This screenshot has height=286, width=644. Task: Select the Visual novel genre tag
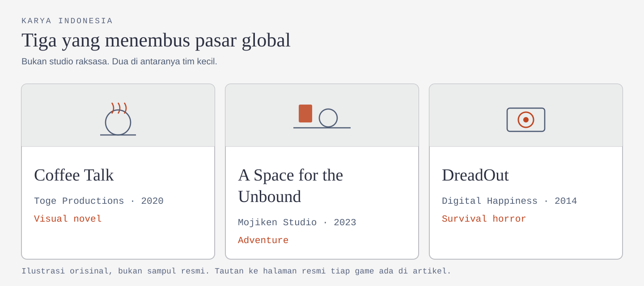[68, 219]
